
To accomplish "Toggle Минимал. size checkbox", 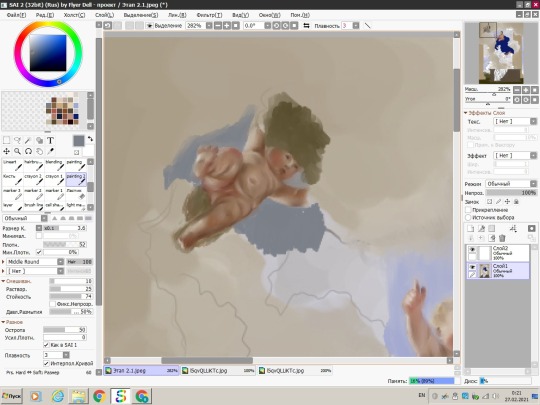I will 39,236.
